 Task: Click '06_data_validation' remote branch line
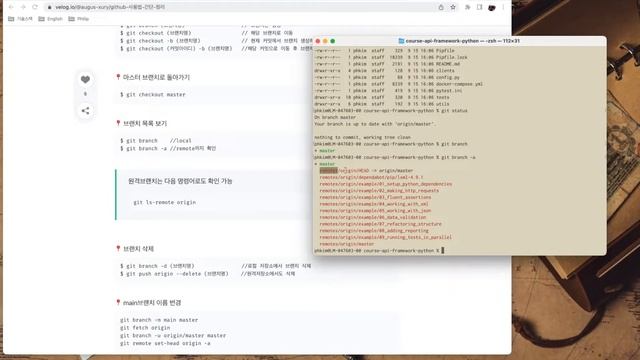373,217
